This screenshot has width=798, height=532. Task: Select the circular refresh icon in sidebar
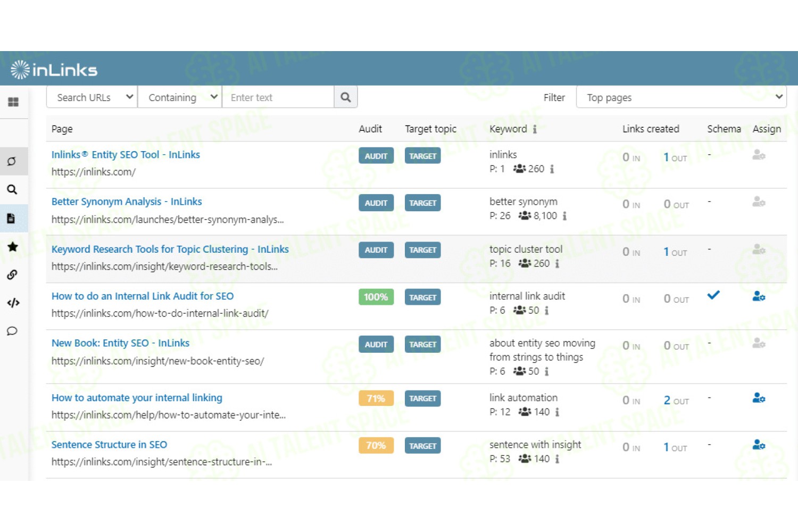pyautogui.click(x=12, y=161)
